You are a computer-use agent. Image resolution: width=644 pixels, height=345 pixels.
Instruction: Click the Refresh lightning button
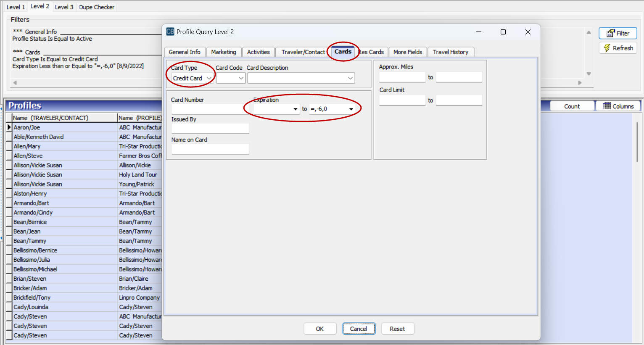(x=618, y=48)
